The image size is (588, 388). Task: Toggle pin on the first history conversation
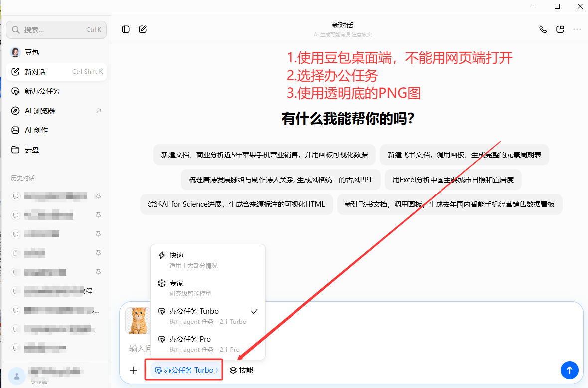tap(98, 196)
